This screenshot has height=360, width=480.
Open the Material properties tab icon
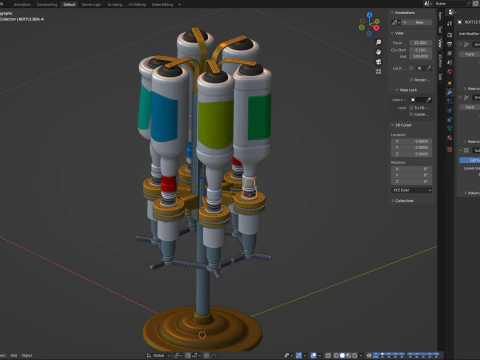point(450,138)
